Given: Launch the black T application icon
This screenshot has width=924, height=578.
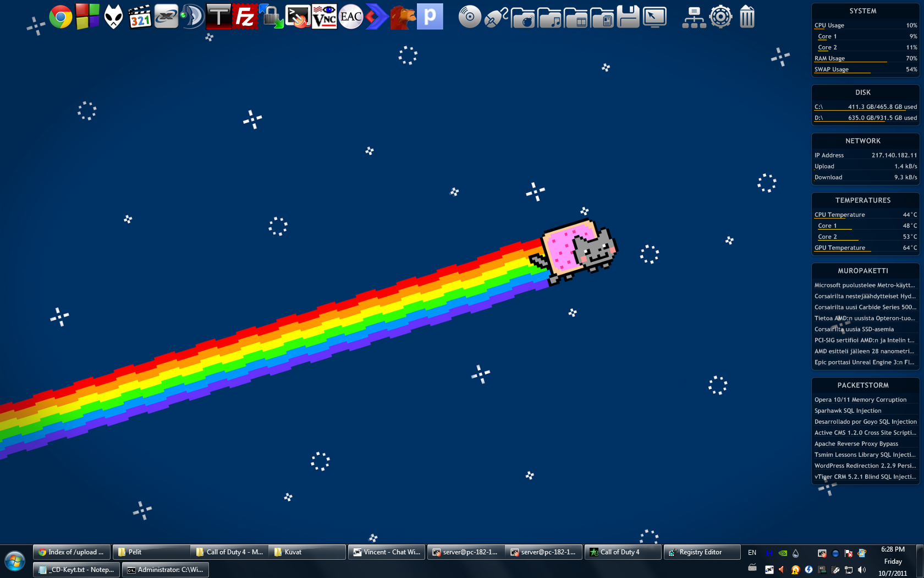Looking at the screenshot, I should coord(218,17).
